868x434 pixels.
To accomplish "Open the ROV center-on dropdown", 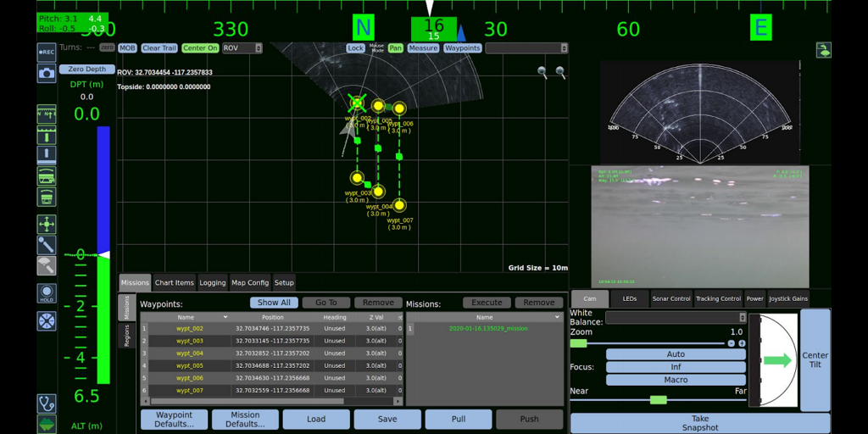I will [242, 48].
